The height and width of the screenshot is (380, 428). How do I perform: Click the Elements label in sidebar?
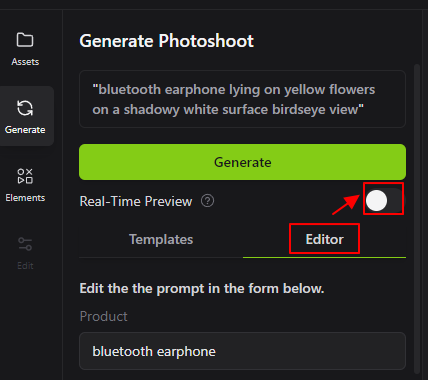coord(25,198)
